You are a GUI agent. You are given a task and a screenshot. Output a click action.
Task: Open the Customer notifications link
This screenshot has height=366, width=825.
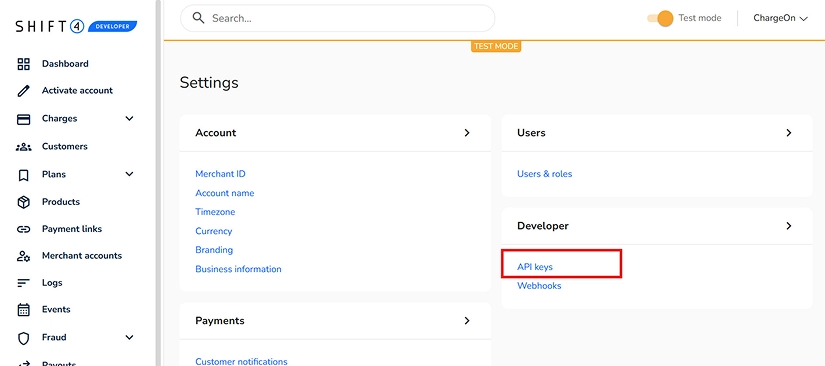click(242, 362)
